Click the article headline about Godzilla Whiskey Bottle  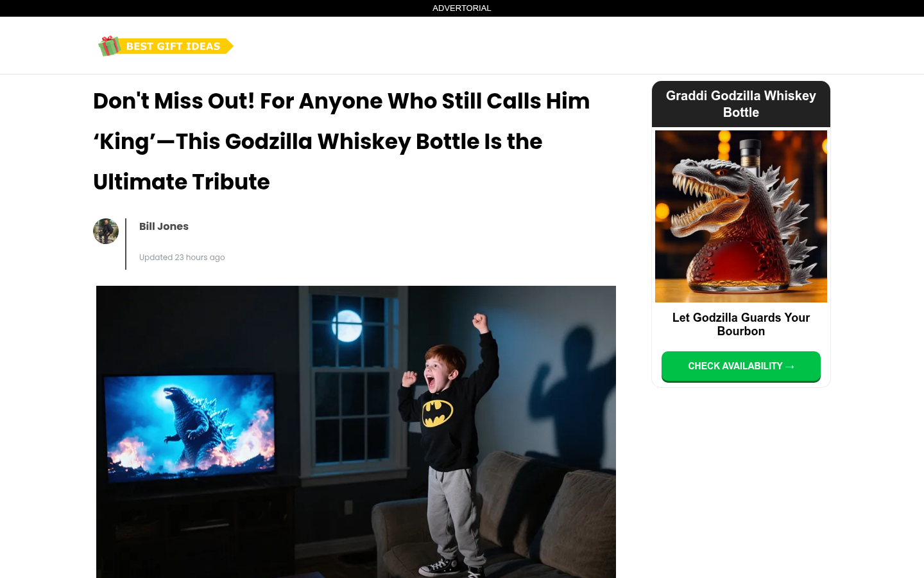coord(341,141)
